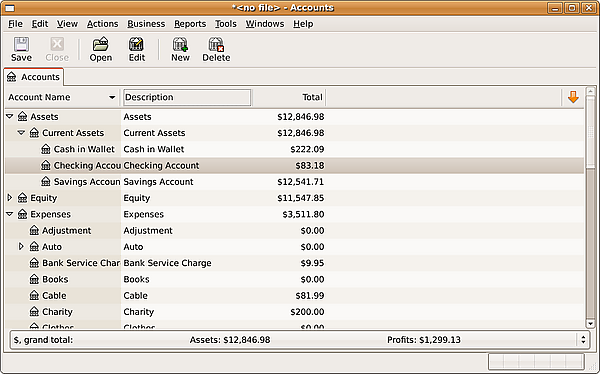Select the Accounts tab

[34, 77]
